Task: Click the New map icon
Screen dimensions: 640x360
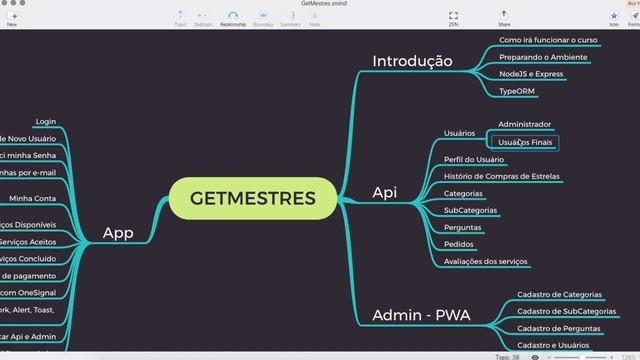Action: [x=12, y=16]
